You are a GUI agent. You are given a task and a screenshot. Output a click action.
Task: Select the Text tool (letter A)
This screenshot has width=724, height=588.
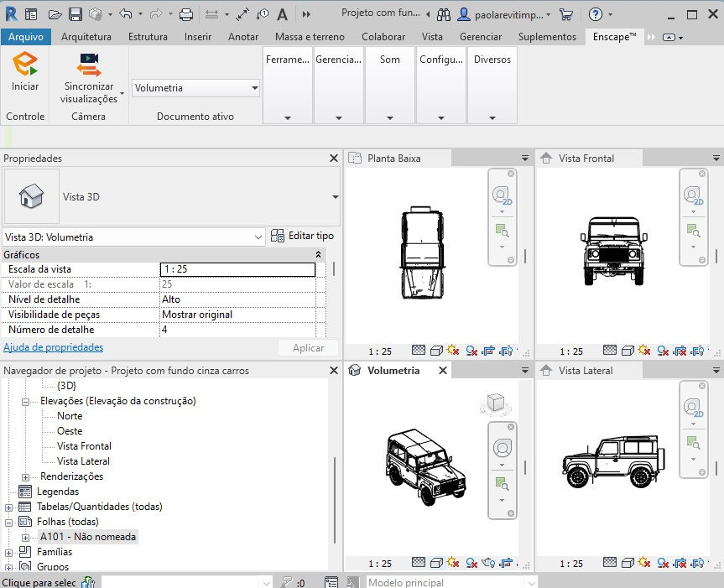click(282, 15)
